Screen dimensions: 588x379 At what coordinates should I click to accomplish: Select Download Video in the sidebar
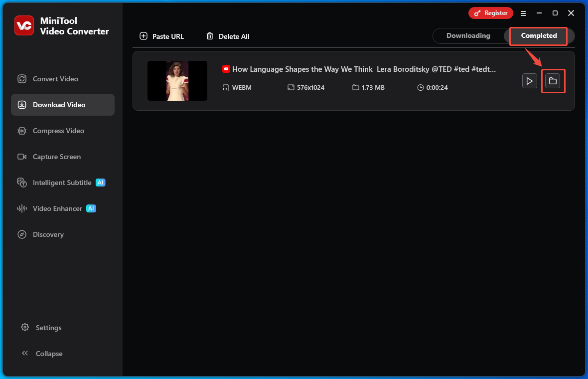[63, 105]
